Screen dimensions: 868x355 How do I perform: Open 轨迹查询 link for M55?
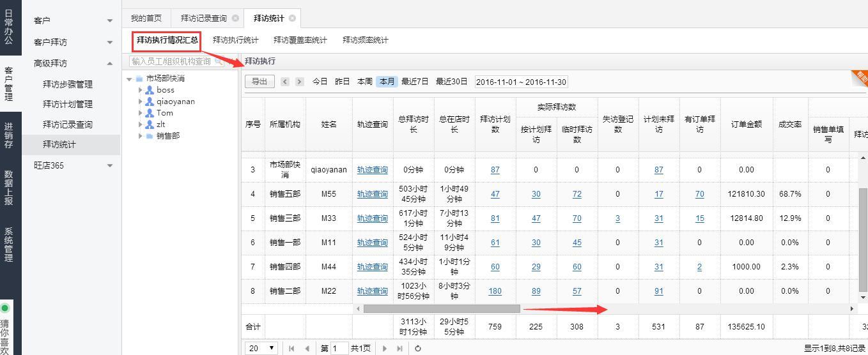372,194
